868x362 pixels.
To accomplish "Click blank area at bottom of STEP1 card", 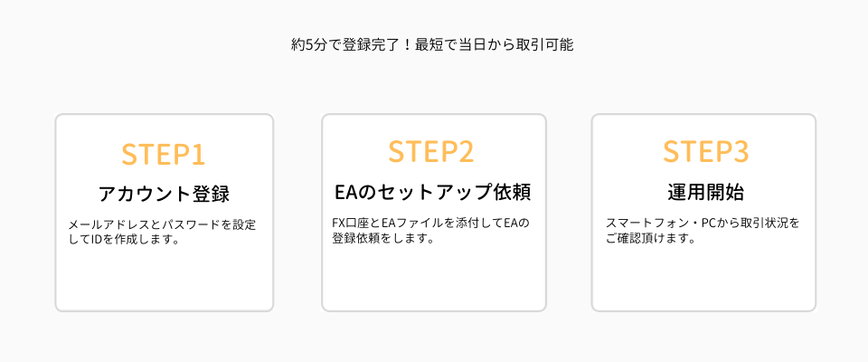I will (164, 285).
